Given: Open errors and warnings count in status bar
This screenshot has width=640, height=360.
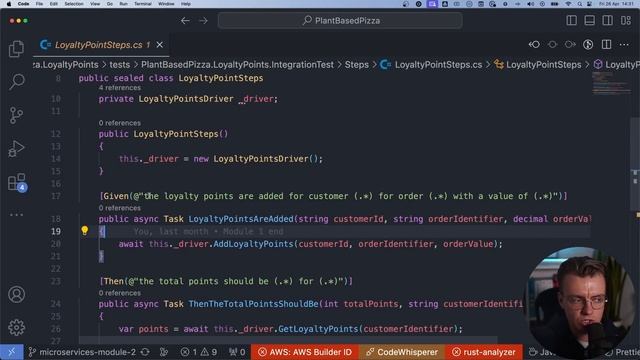Looking at the screenshot, I should click(199, 352).
